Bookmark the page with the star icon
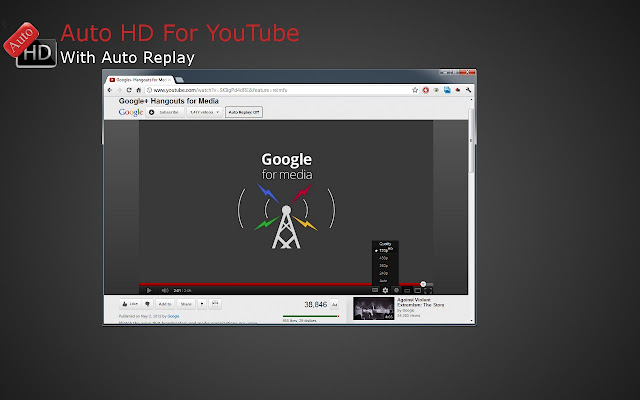The image size is (640, 400). pos(415,90)
